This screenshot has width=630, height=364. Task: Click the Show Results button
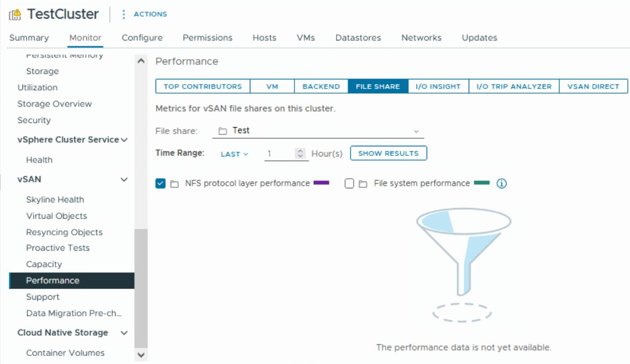(x=388, y=153)
